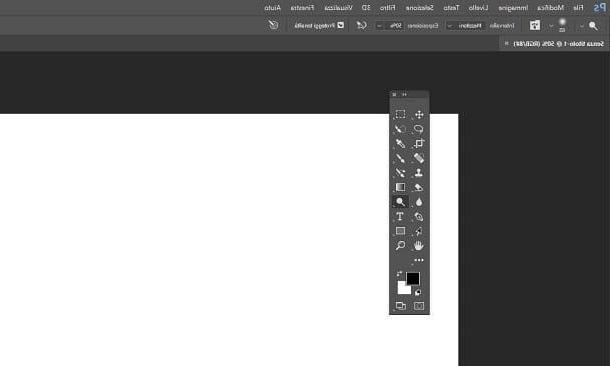Select the Gradient tool

point(400,187)
